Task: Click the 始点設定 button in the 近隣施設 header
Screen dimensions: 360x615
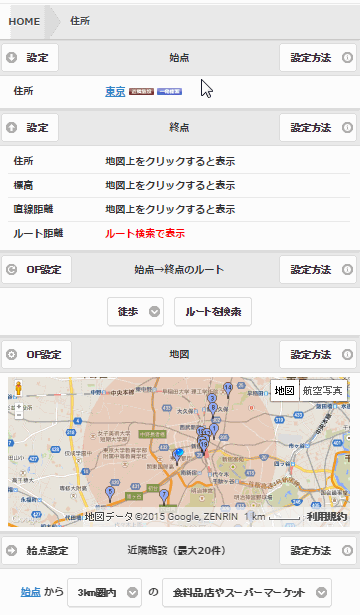Action: tap(40, 551)
